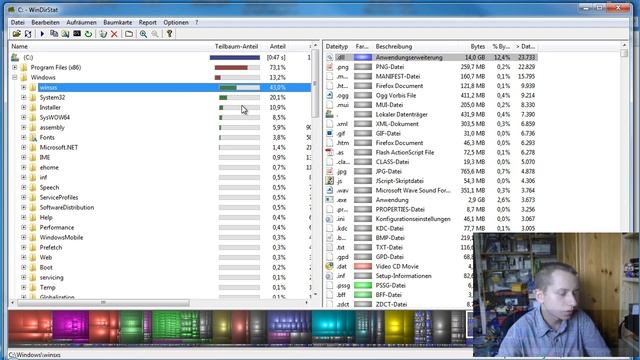The image size is (640, 360).
Task: Click the .wav file type icon
Action: (330, 190)
